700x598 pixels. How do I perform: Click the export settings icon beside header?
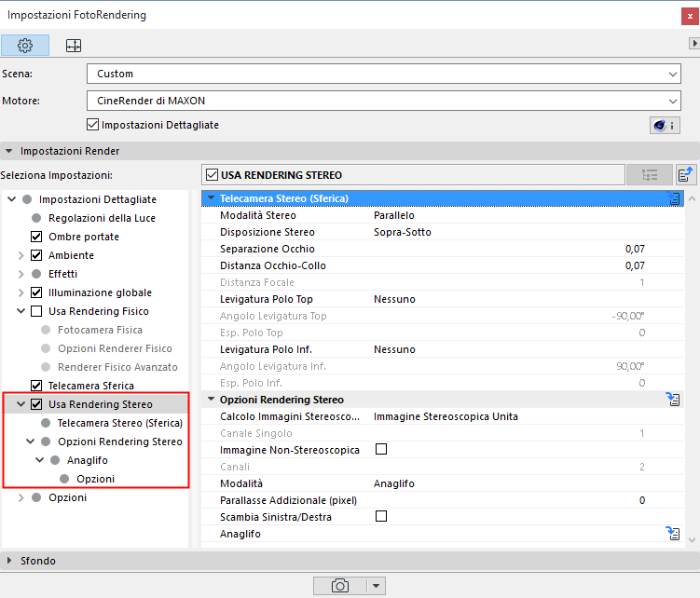pyautogui.click(x=686, y=174)
